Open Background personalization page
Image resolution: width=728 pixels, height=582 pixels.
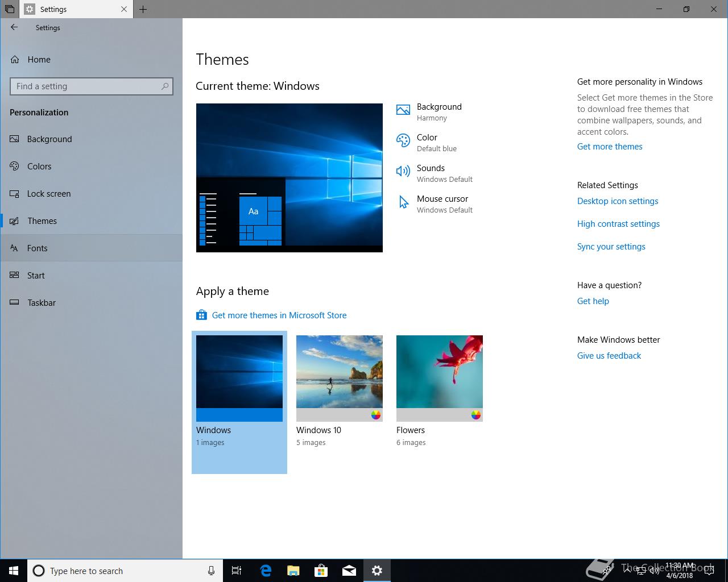tap(91, 139)
